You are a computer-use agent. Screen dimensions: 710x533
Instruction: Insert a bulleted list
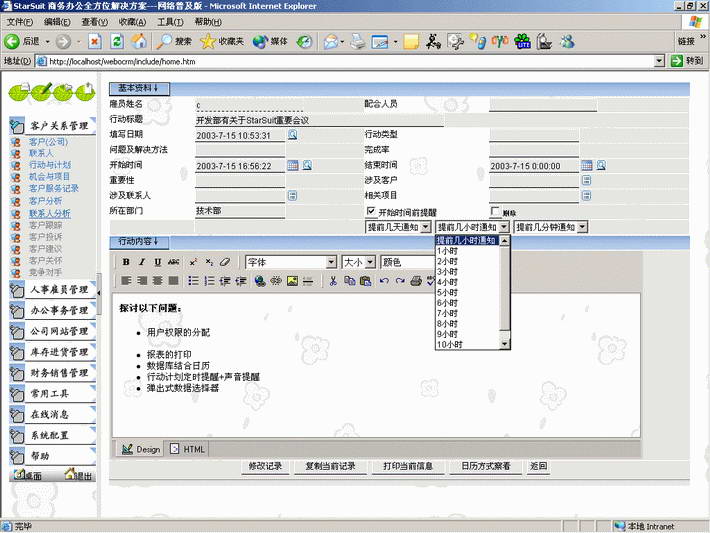point(193,281)
